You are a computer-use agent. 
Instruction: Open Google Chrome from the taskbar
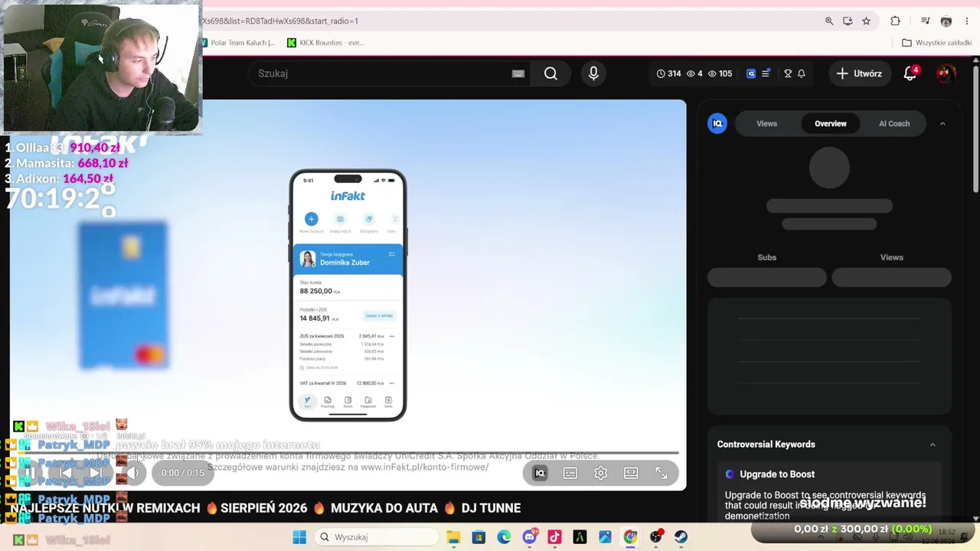pyautogui.click(x=630, y=537)
